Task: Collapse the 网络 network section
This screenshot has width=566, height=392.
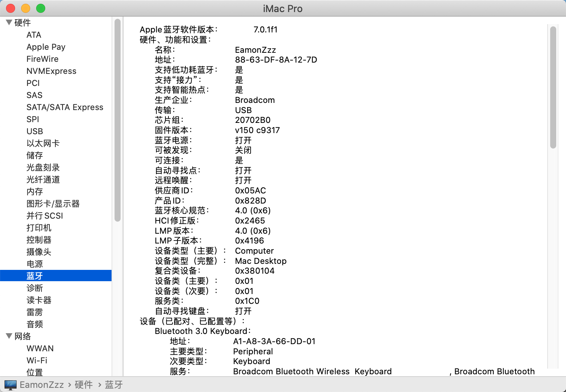Action: pyautogui.click(x=9, y=336)
